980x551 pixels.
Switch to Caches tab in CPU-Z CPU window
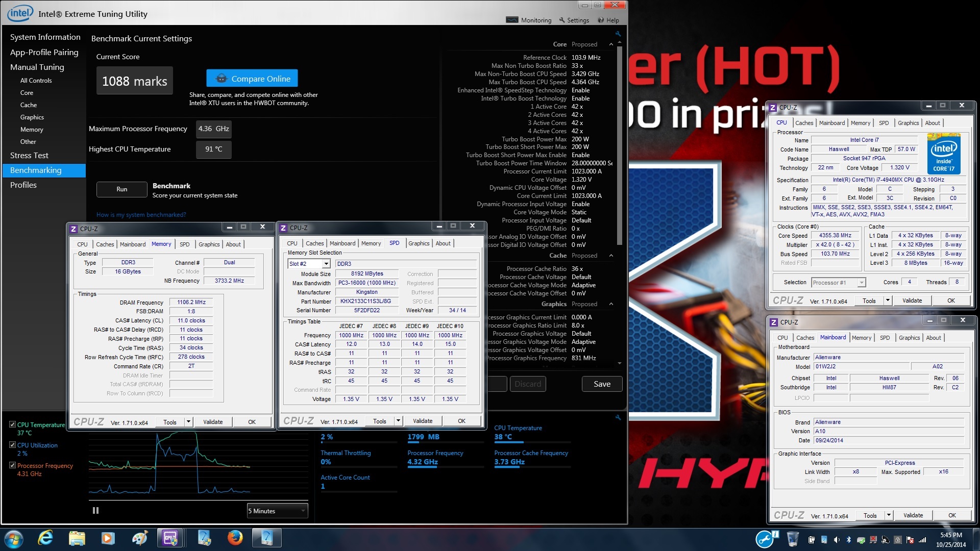tap(804, 123)
